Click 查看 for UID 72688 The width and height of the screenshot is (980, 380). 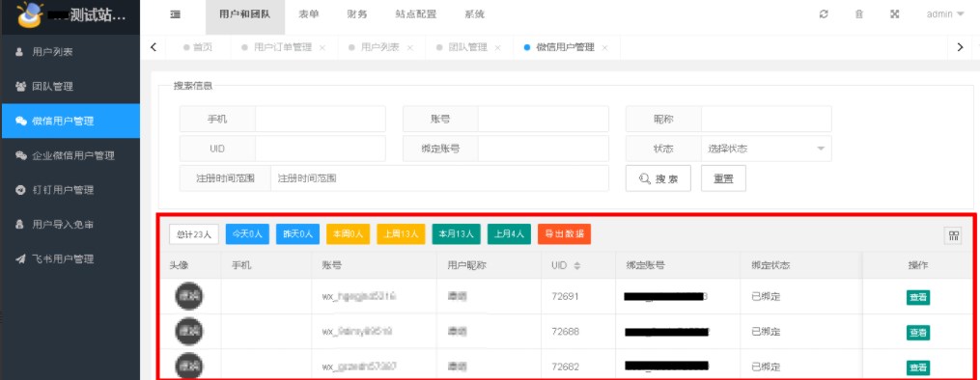point(918,333)
